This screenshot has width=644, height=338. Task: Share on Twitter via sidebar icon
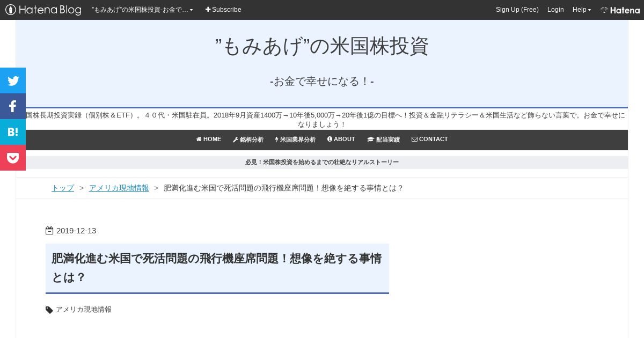pos(13,80)
